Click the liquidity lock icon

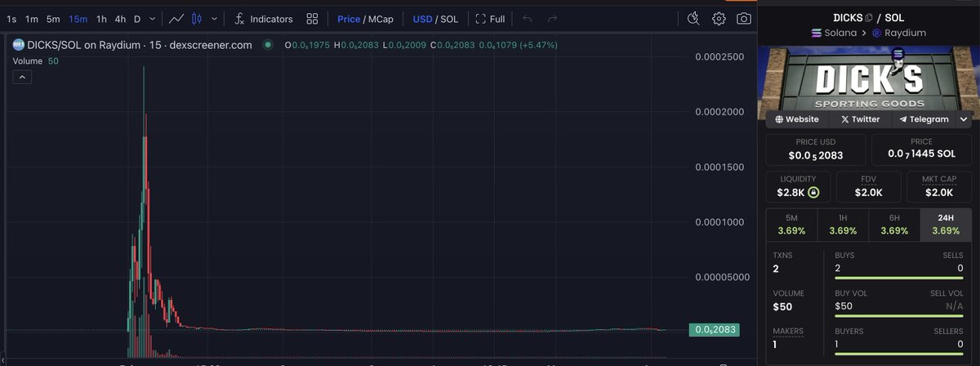[x=813, y=193]
